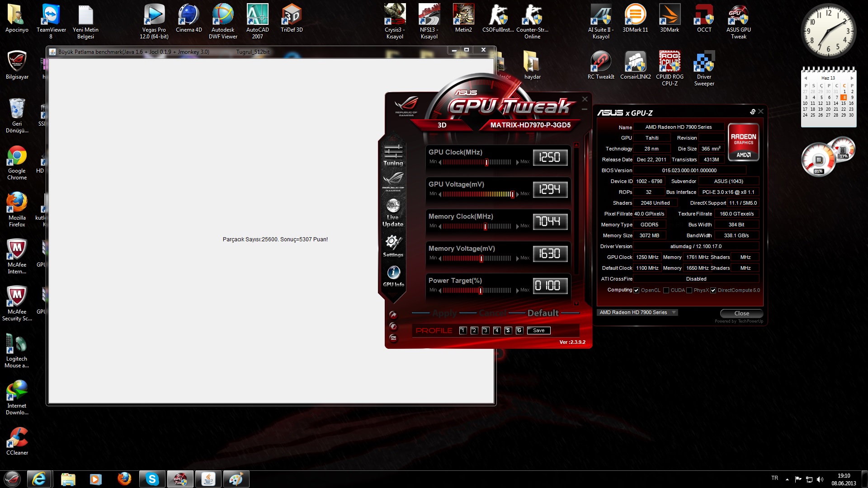
Task: Click the GPU Clock slider track
Action: pyautogui.click(x=477, y=162)
